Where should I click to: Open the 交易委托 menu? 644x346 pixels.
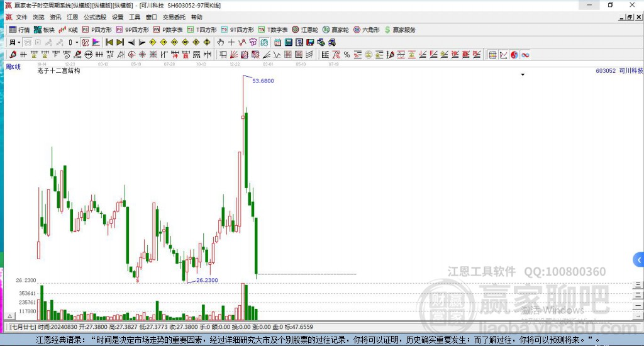[x=174, y=17]
